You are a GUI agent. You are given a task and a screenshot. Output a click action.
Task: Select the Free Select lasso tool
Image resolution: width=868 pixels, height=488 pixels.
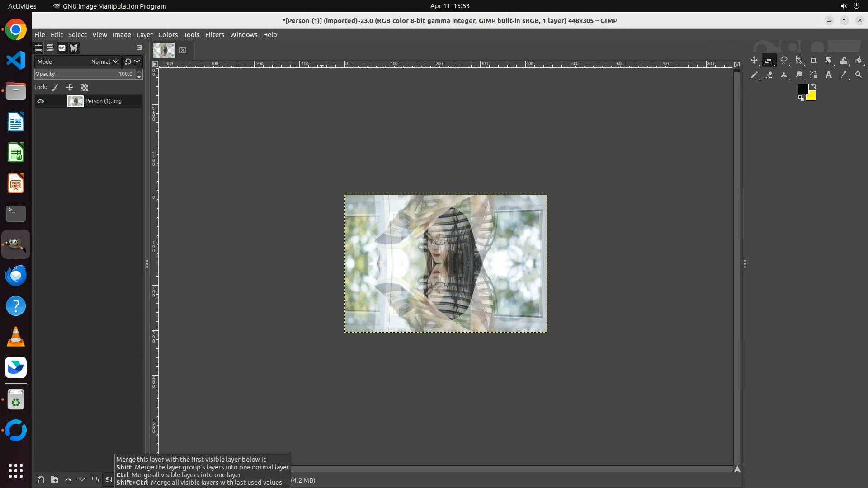click(x=784, y=60)
